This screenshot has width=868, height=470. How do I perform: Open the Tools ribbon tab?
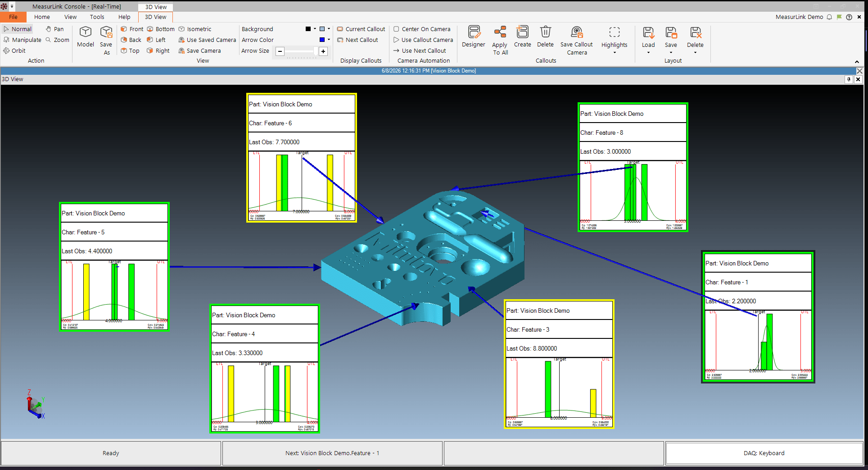[97, 17]
